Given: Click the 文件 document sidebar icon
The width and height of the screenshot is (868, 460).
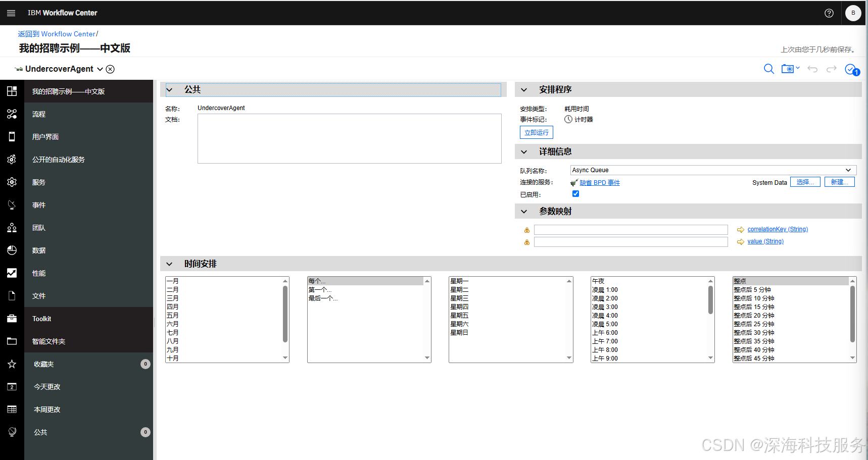Looking at the screenshot, I should 12,296.
